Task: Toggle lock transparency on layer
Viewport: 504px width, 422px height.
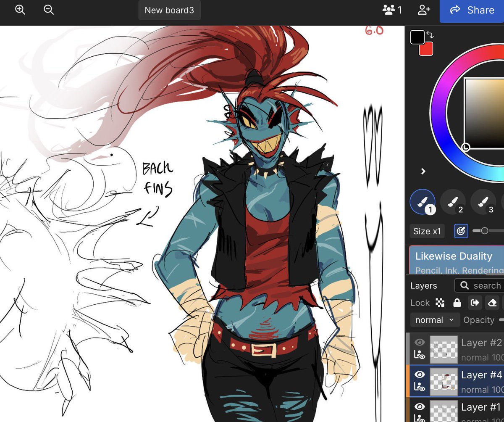Action: coord(440,303)
